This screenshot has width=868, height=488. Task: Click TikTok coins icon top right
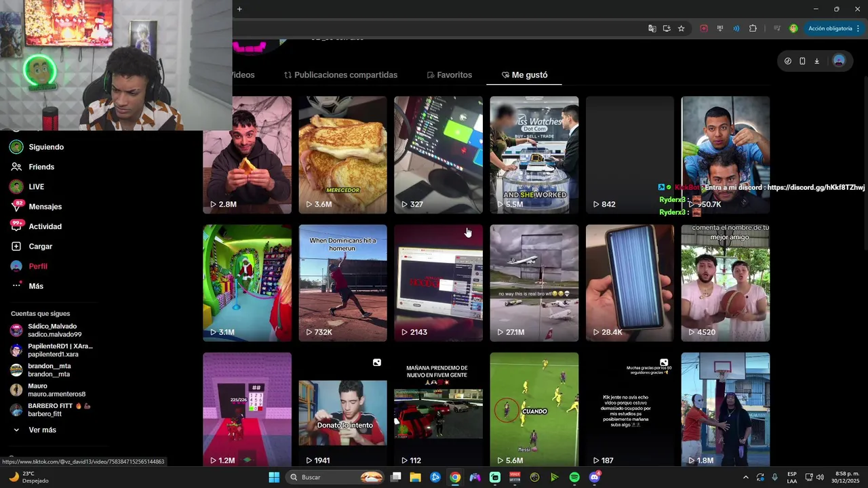click(787, 61)
